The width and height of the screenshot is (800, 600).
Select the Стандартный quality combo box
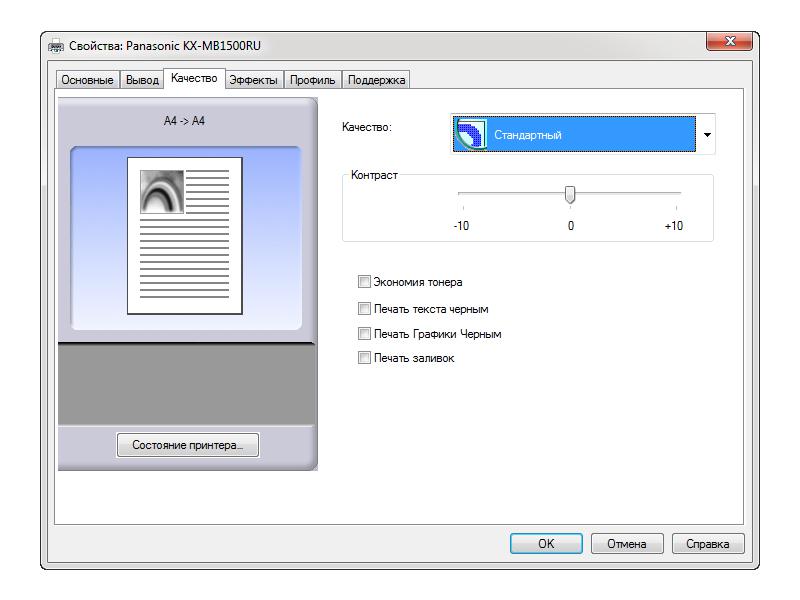coord(583,134)
